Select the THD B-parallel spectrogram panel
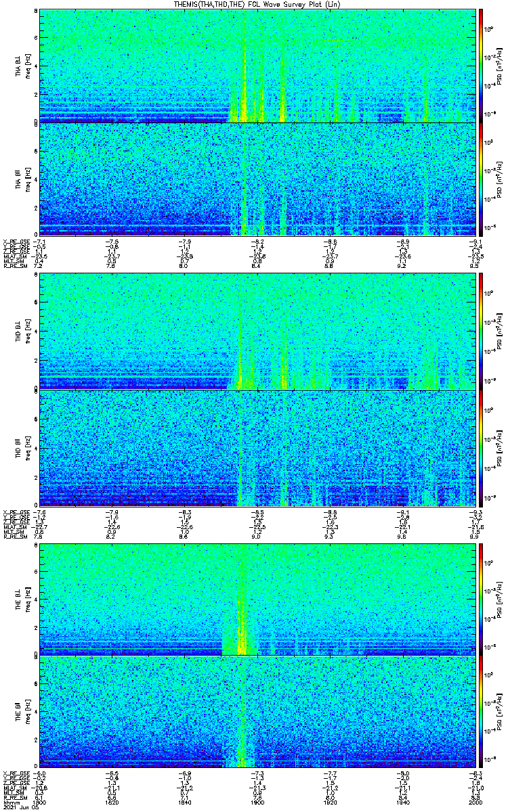 pos(257,447)
